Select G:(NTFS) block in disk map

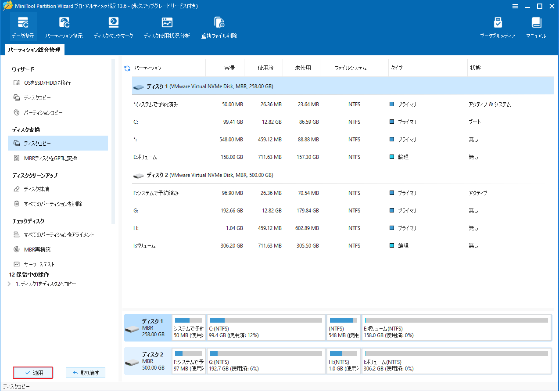pyautogui.click(x=266, y=361)
